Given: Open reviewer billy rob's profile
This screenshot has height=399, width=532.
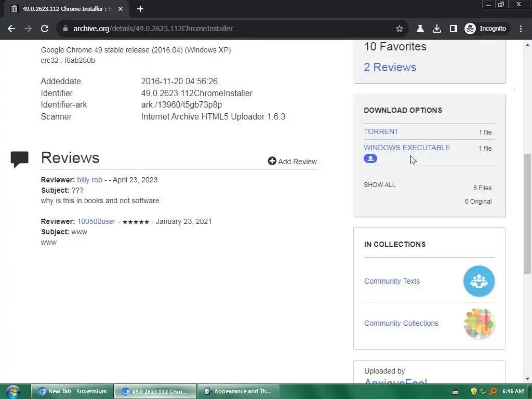Looking at the screenshot, I should [89, 180].
